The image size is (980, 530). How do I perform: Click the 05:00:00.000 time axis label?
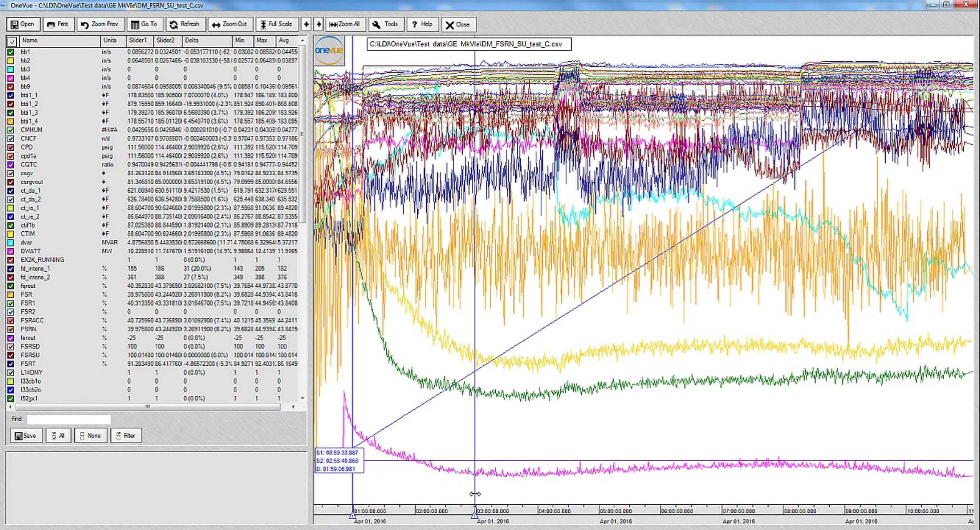coord(616,511)
